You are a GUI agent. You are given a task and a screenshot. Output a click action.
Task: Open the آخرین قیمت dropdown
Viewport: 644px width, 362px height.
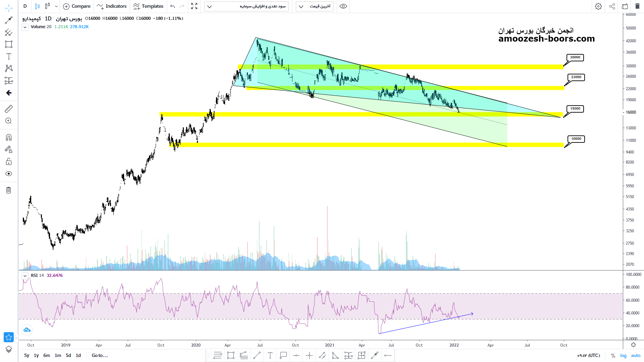314,6
